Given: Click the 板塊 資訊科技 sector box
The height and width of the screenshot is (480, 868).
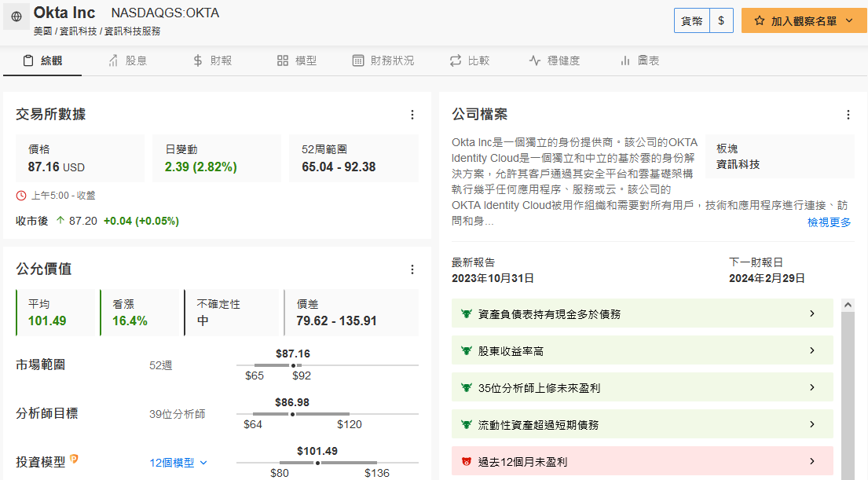Looking at the screenshot, I should click(x=780, y=156).
